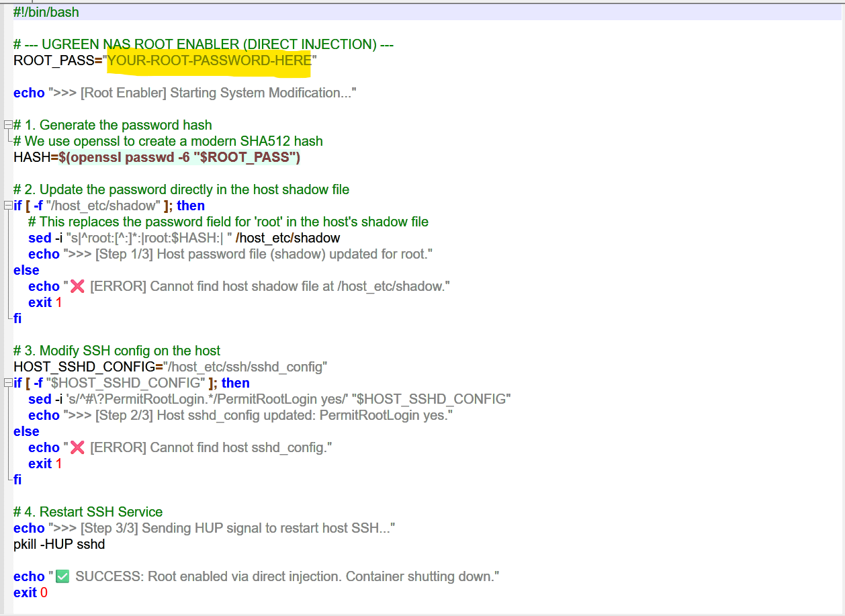This screenshot has width=845, height=616.
Task: Click the red X emoji in shadow error line
Action: 77,286
